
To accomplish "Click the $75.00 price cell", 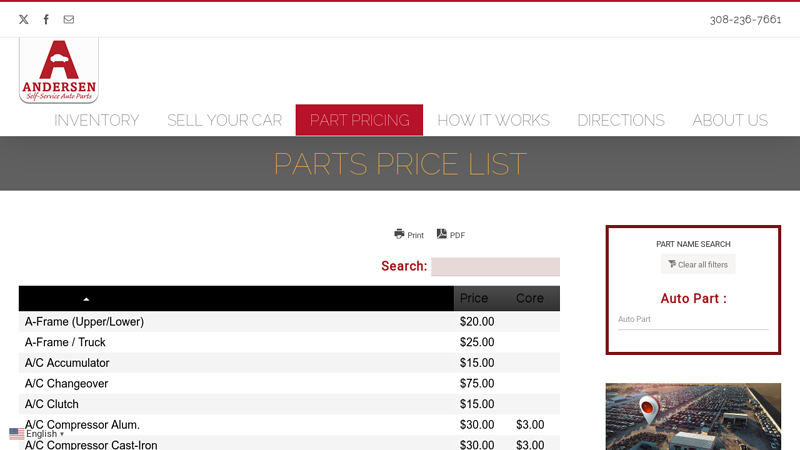I will tap(477, 384).
